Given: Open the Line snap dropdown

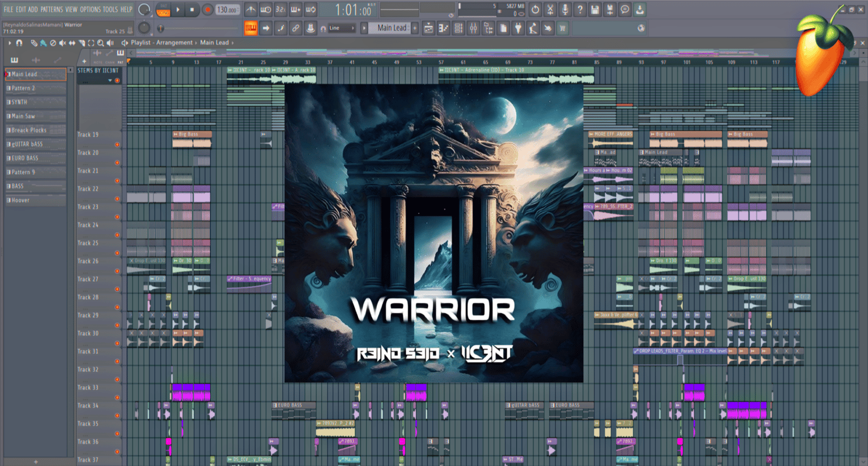Looking at the screenshot, I should 341,28.
